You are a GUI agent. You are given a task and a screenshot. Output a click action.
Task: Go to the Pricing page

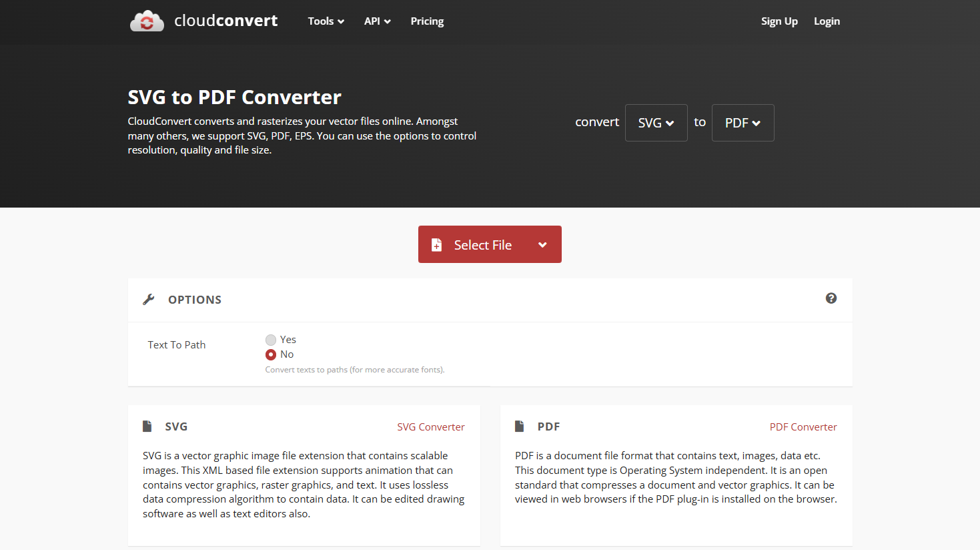point(427,21)
